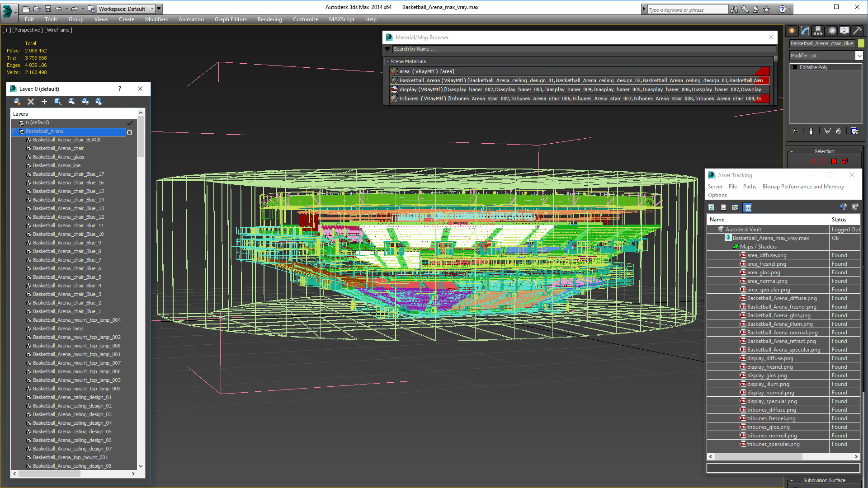Open the Modifier List dropdown
The image size is (868, 488).
pyautogui.click(x=859, y=56)
